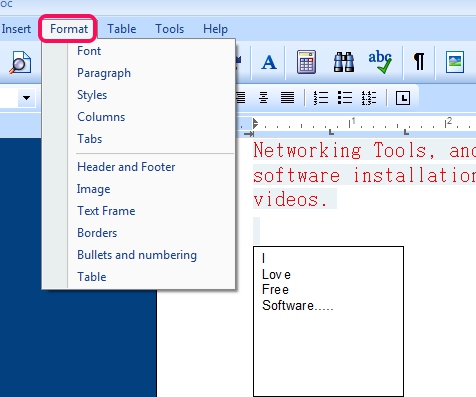This screenshot has height=397, width=476.
Task: Choose Header and Footer menu entry
Action: coord(126,167)
